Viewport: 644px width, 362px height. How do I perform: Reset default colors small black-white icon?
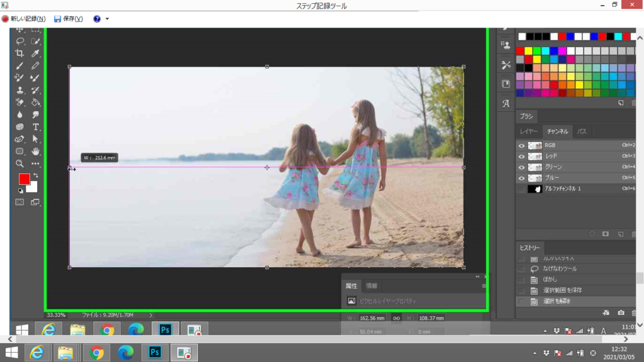pos(20,191)
